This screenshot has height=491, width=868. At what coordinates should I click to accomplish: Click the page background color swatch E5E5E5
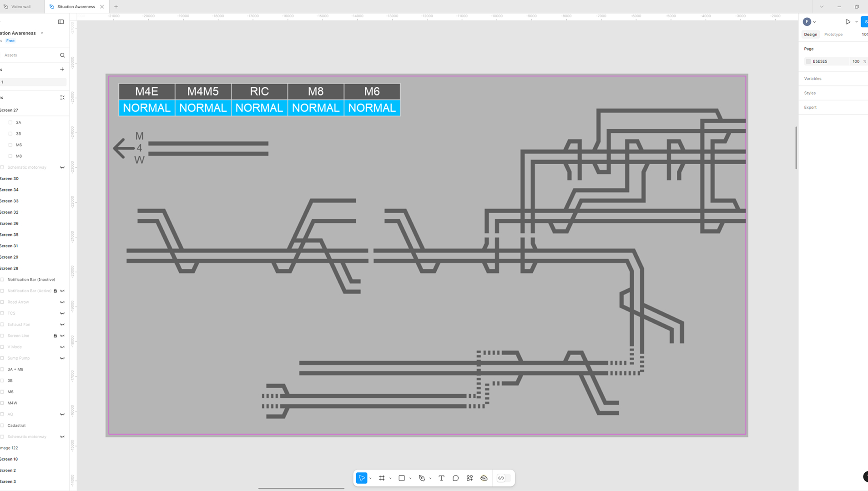click(x=808, y=61)
